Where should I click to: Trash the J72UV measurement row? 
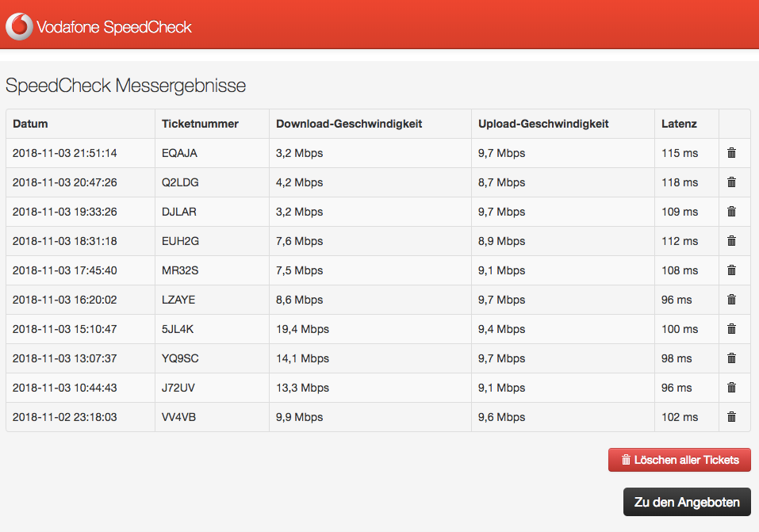coord(731,388)
